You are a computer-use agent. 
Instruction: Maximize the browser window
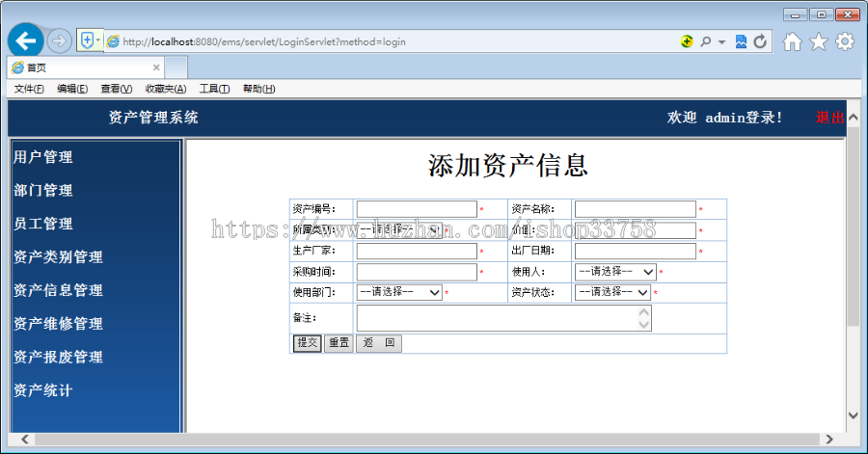pyautogui.click(x=822, y=14)
